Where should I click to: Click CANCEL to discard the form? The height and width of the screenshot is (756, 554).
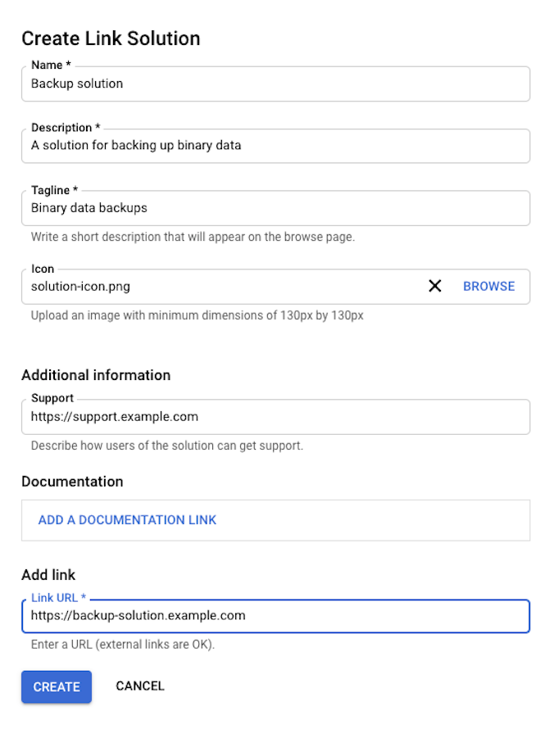(140, 686)
